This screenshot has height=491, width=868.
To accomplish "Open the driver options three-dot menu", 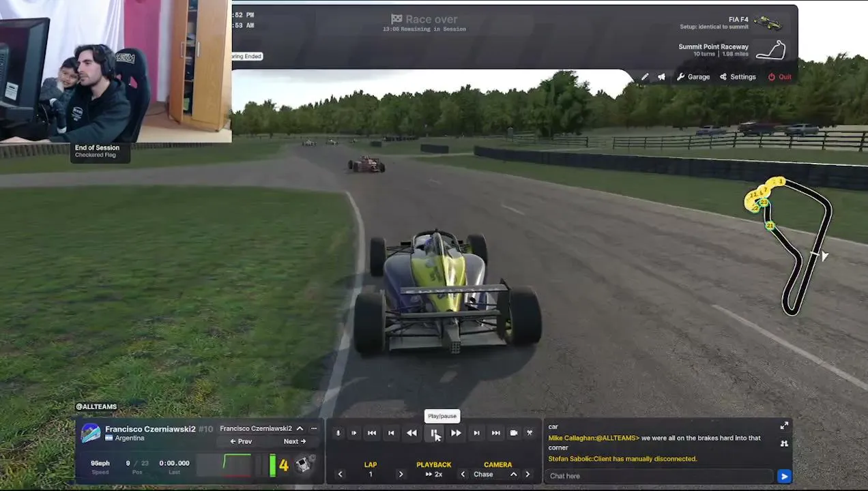I will [314, 428].
